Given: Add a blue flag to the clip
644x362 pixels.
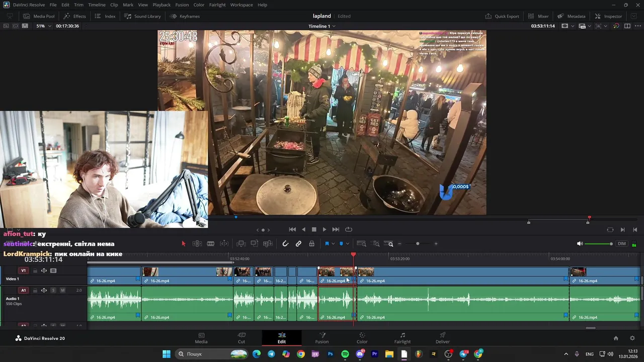Looking at the screenshot, I should (x=327, y=244).
